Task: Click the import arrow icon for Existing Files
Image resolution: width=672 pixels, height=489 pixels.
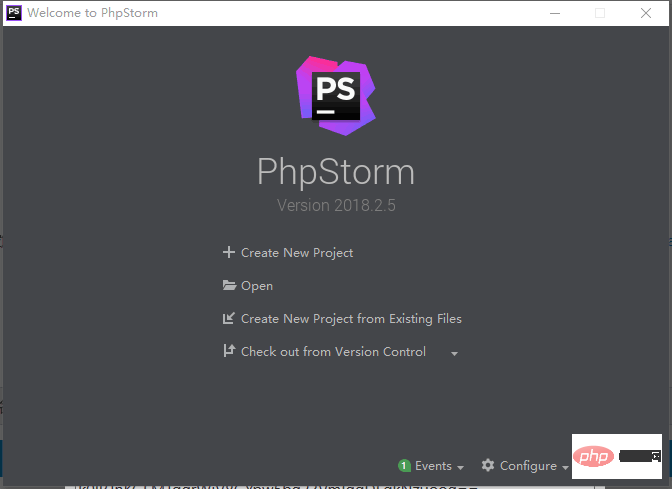Action: tap(229, 319)
